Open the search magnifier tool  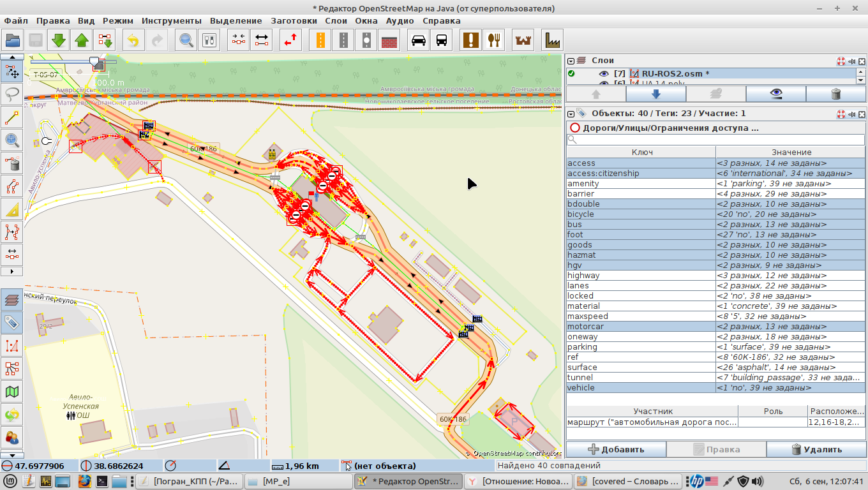(186, 40)
